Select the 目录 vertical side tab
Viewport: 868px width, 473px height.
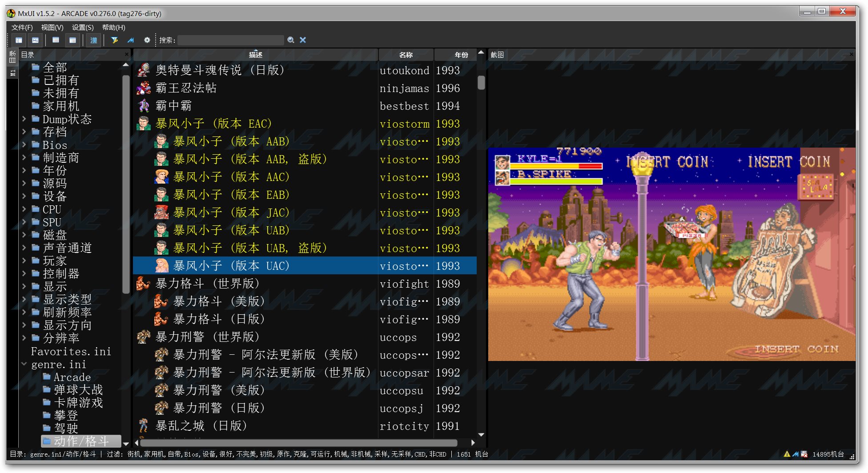click(12, 56)
